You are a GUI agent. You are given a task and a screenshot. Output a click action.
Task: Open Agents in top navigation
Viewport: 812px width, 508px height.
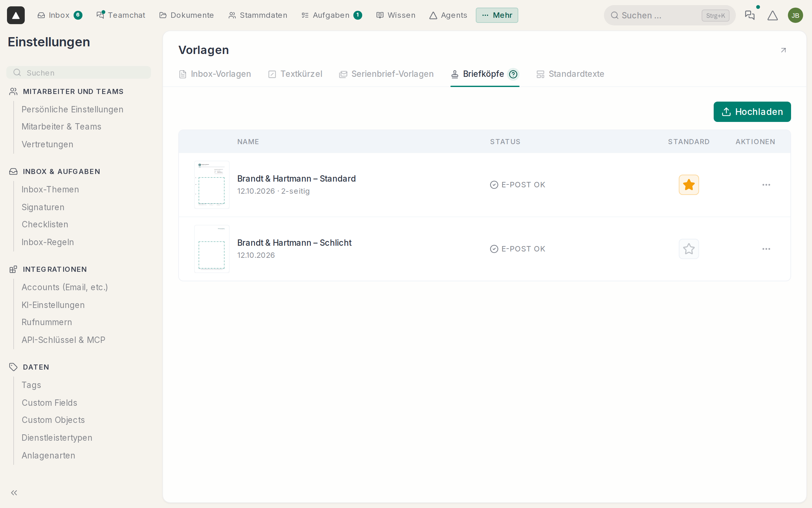pyautogui.click(x=448, y=15)
